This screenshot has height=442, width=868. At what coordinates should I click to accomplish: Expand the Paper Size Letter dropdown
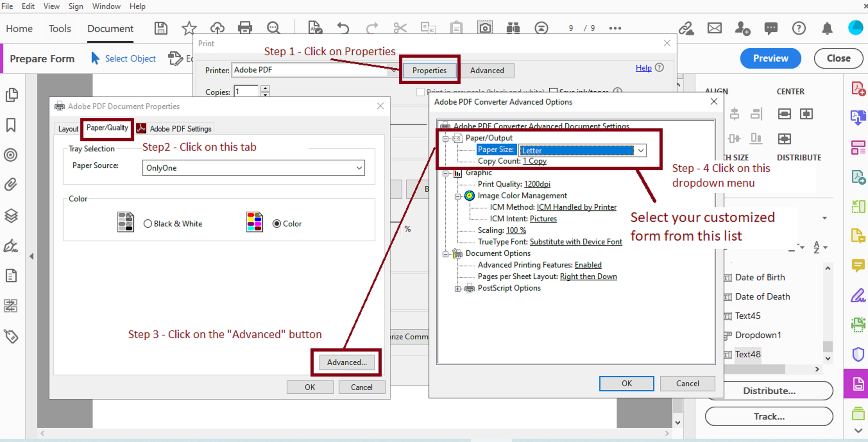(641, 150)
